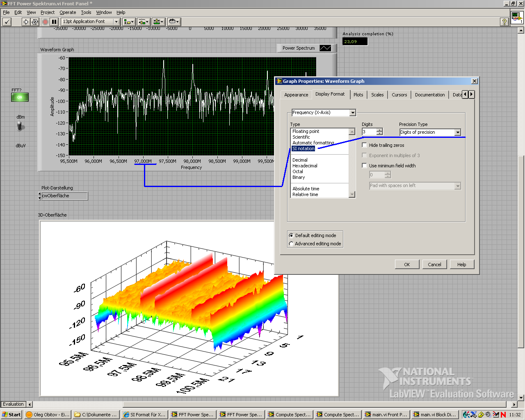The width and height of the screenshot is (525, 420).
Task: Check Use minimum field width
Action: point(364,166)
